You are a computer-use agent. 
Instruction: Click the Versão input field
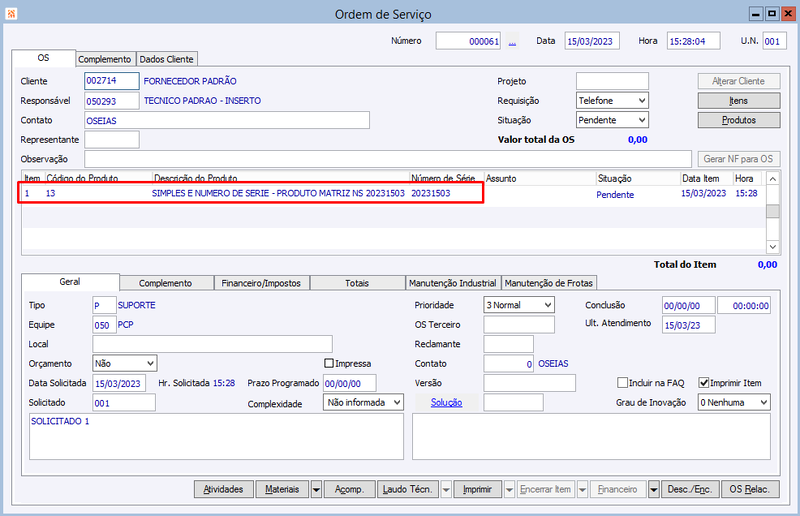pyautogui.click(x=530, y=383)
